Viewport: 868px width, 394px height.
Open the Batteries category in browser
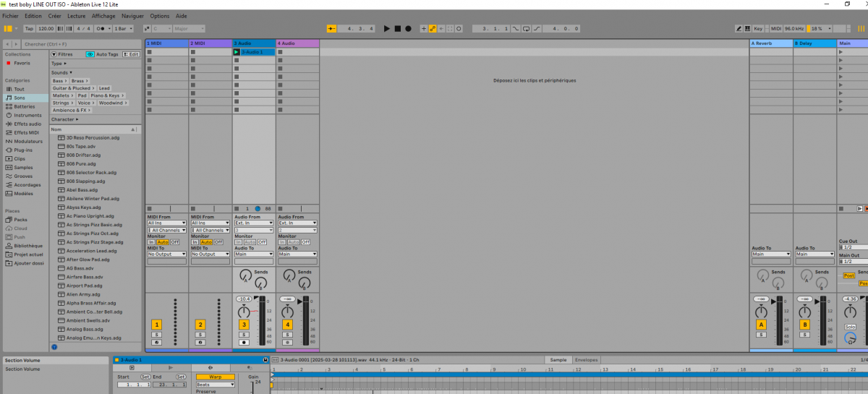(24, 106)
